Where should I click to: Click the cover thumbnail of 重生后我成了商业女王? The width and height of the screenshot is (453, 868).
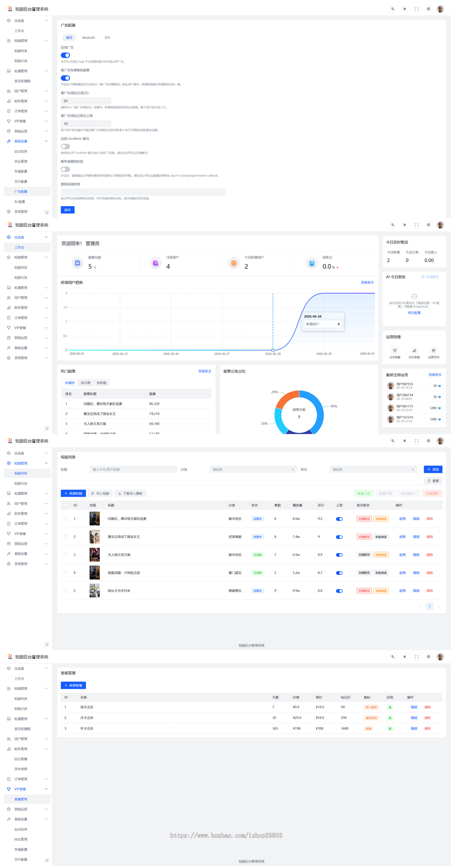point(94,537)
